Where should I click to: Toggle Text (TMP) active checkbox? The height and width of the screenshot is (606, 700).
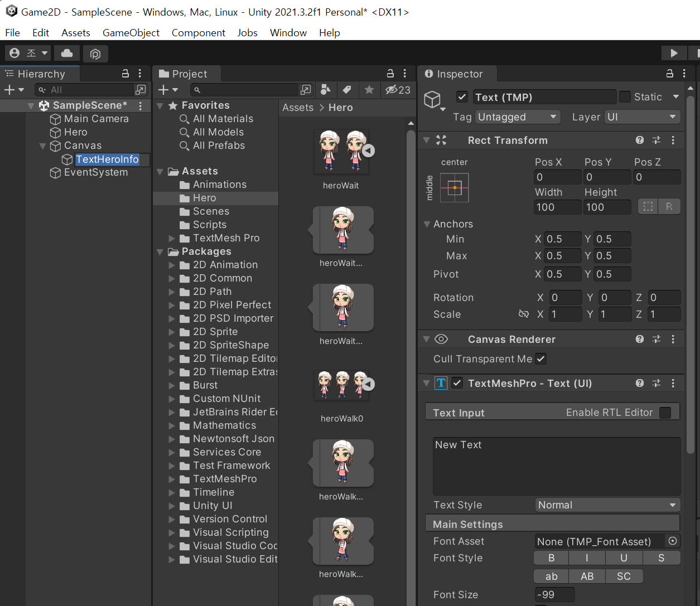pos(462,97)
